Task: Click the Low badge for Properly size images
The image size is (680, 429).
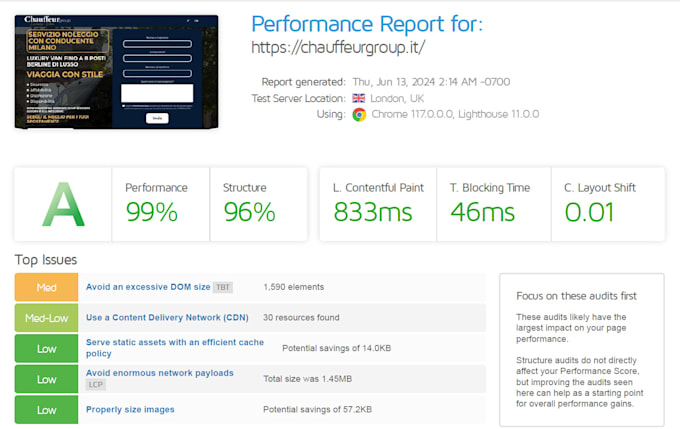Action: tap(46, 409)
